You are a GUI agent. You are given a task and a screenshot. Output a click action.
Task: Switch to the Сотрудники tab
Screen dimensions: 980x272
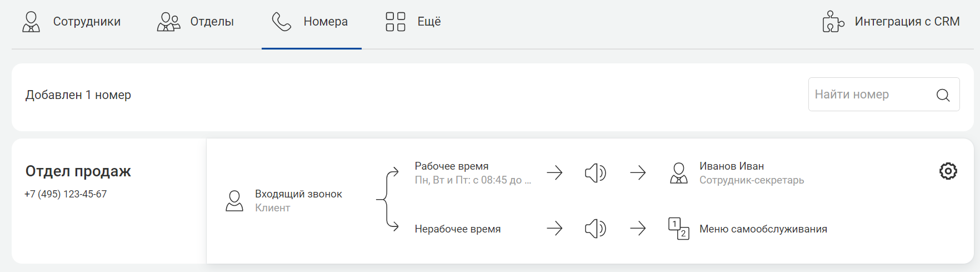coord(71,22)
